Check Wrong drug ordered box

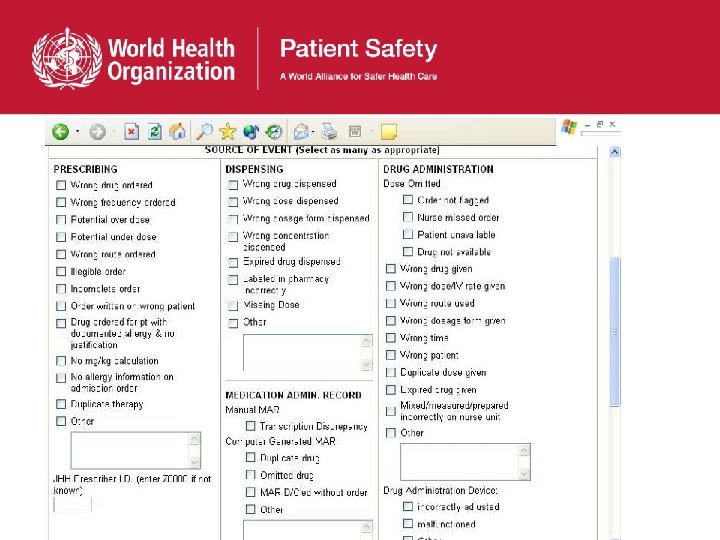(61, 185)
